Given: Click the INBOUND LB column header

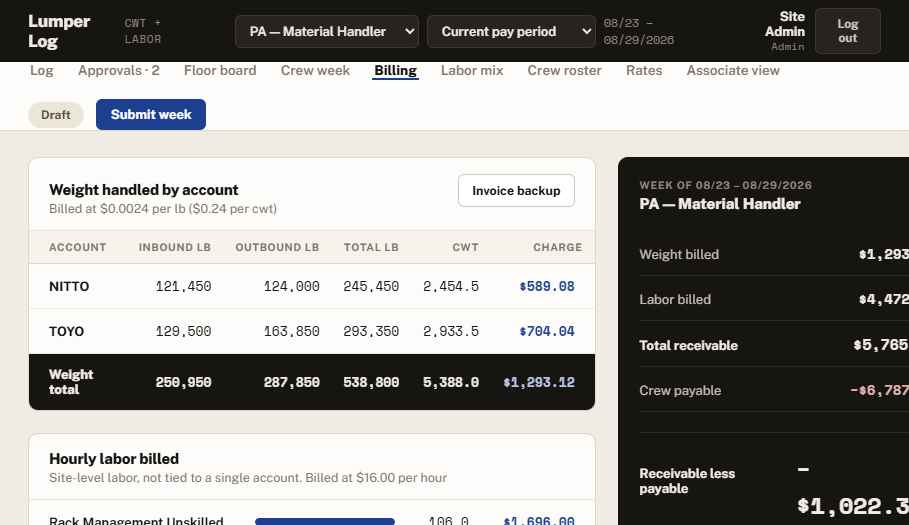Looking at the screenshot, I should point(174,247).
